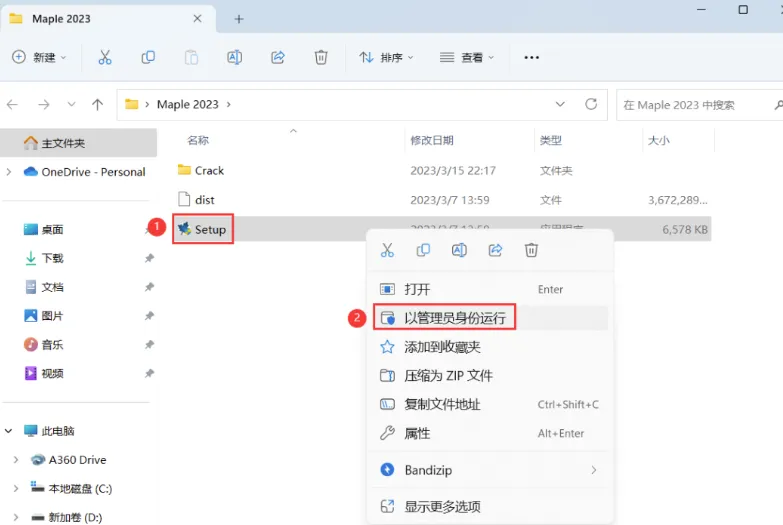Open a new tab with plus button
The height and width of the screenshot is (525, 783).
pyautogui.click(x=239, y=19)
